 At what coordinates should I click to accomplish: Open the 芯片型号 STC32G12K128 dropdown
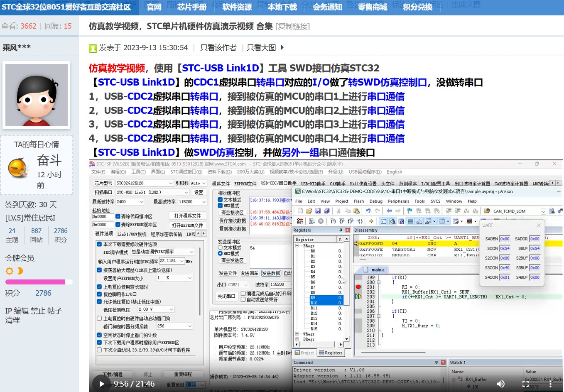pos(170,183)
